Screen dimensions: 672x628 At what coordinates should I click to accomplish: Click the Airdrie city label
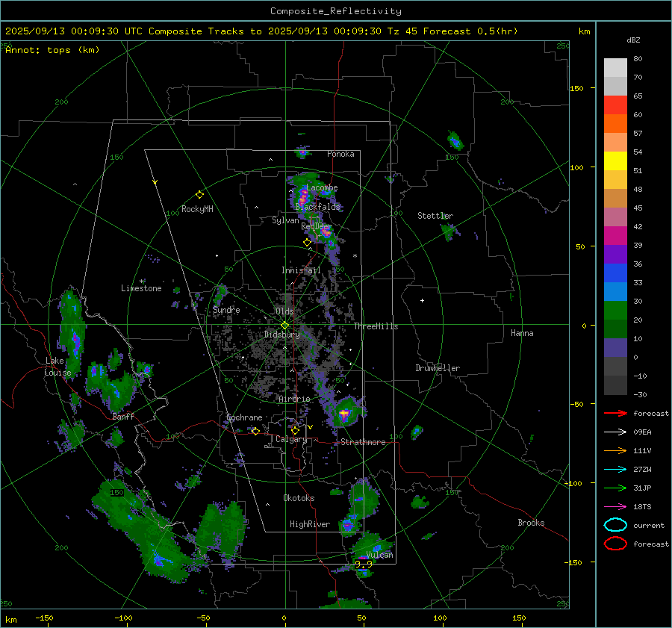(294, 399)
